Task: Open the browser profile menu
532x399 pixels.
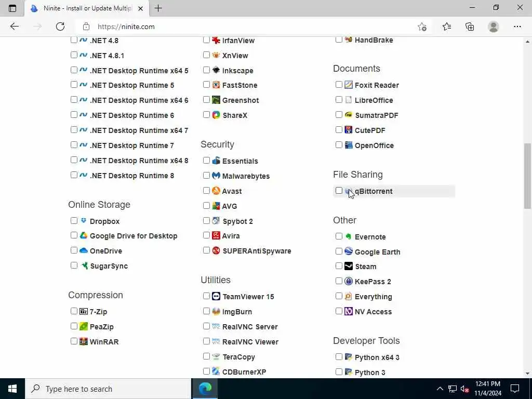Action: tap(494, 26)
